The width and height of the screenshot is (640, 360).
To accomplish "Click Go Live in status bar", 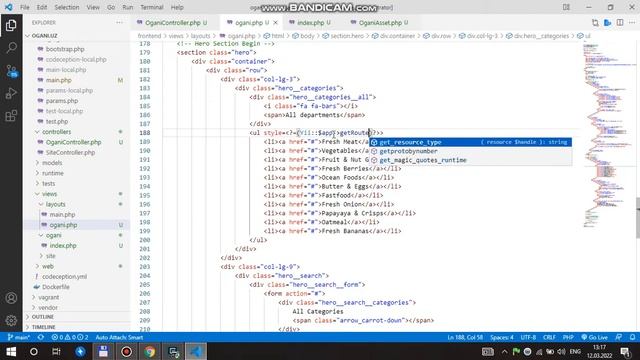I will coord(594,338).
